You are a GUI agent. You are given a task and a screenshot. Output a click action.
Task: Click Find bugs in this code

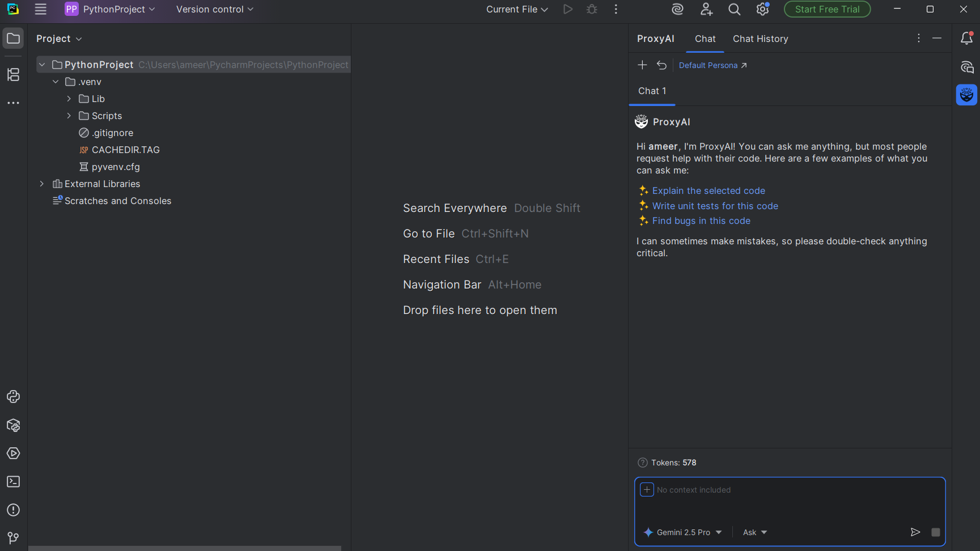coord(701,221)
